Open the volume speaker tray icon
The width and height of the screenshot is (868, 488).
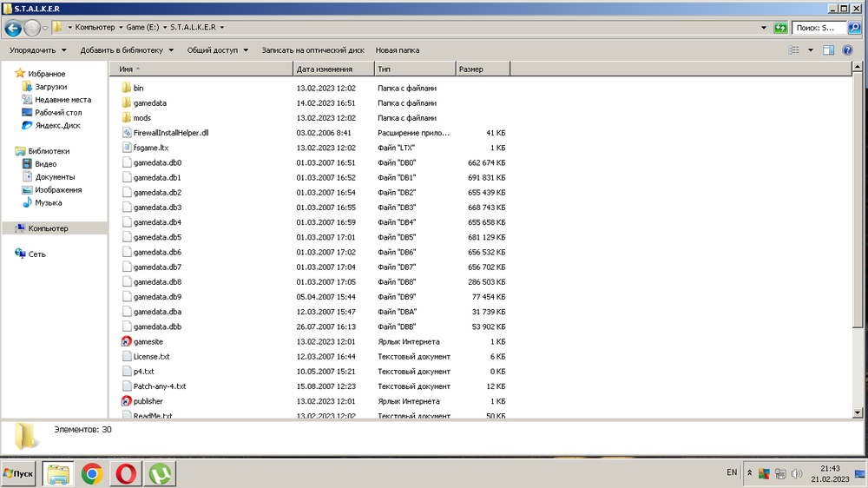797,473
